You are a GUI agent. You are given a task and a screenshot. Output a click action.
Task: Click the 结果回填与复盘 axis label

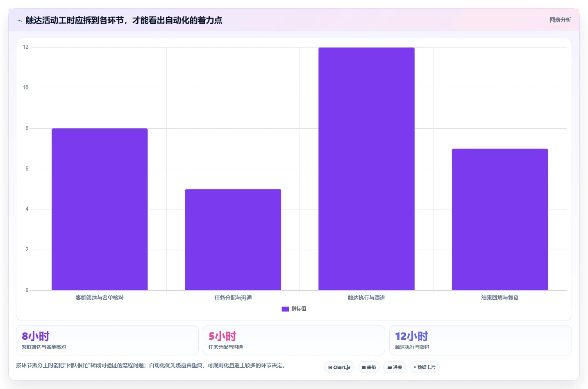click(500, 298)
